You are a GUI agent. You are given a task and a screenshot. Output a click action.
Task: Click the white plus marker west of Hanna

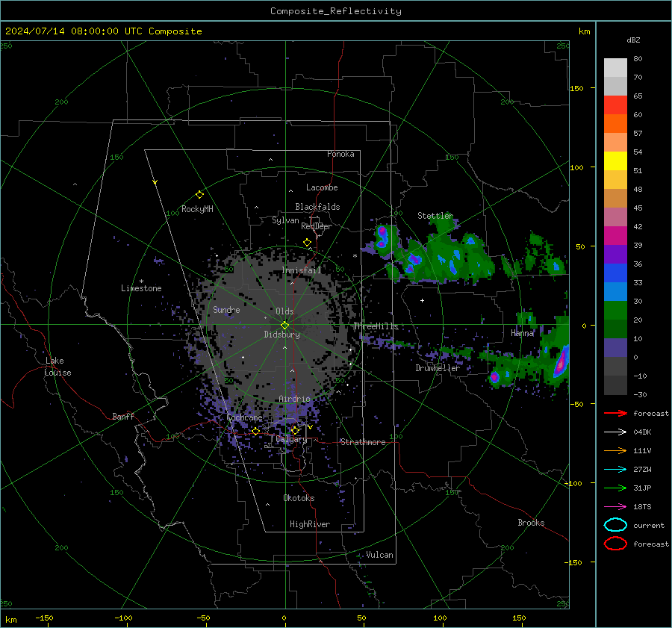point(422,300)
